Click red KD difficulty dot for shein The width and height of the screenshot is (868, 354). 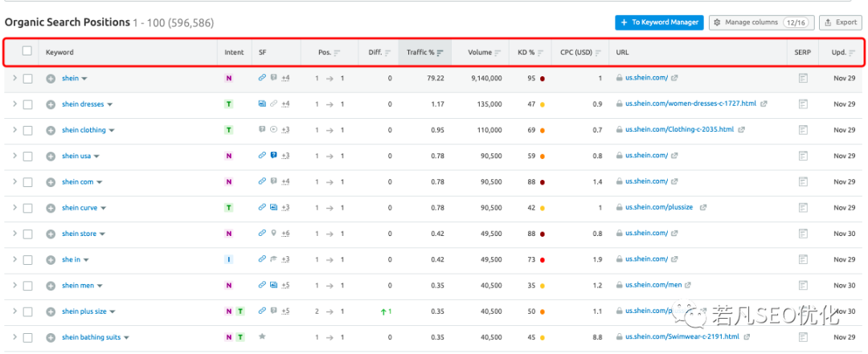(x=543, y=79)
